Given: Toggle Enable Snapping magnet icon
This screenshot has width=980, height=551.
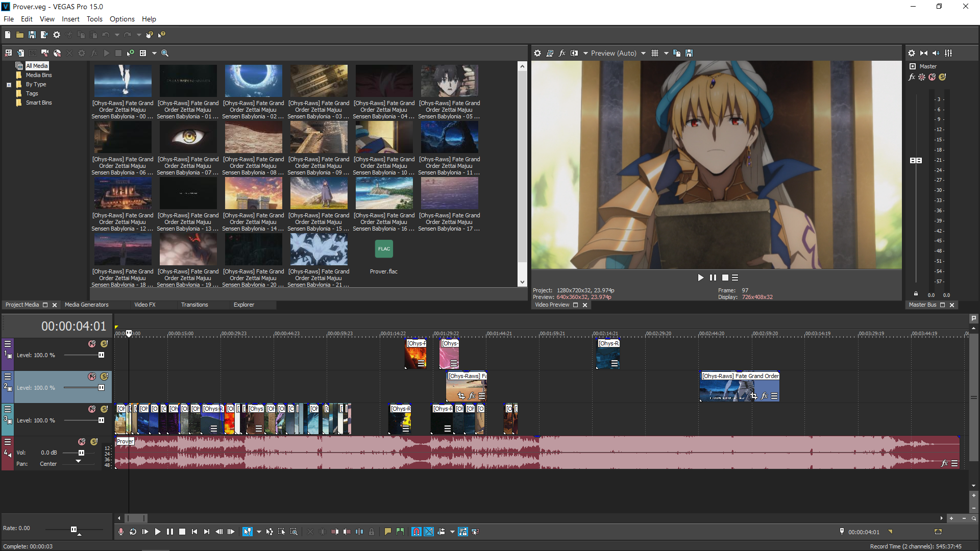Looking at the screenshot, I should coord(416,532).
